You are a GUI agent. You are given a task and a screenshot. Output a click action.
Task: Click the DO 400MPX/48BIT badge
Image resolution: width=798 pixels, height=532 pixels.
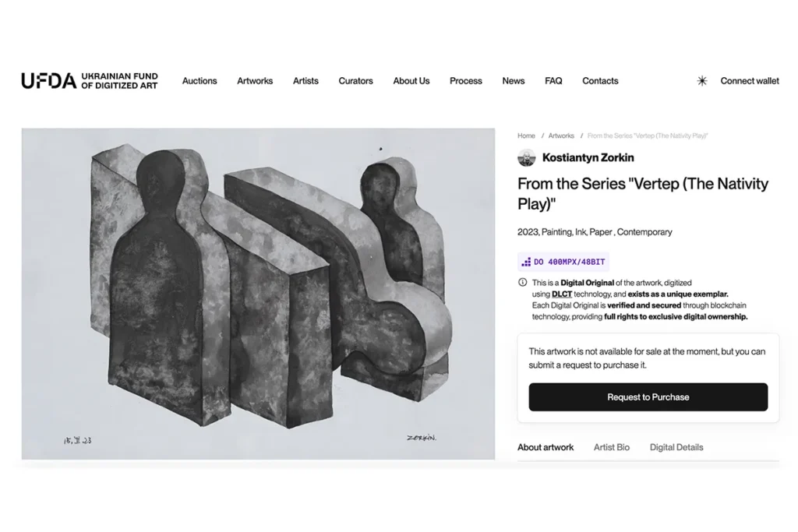pyautogui.click(x=563, y=262)
